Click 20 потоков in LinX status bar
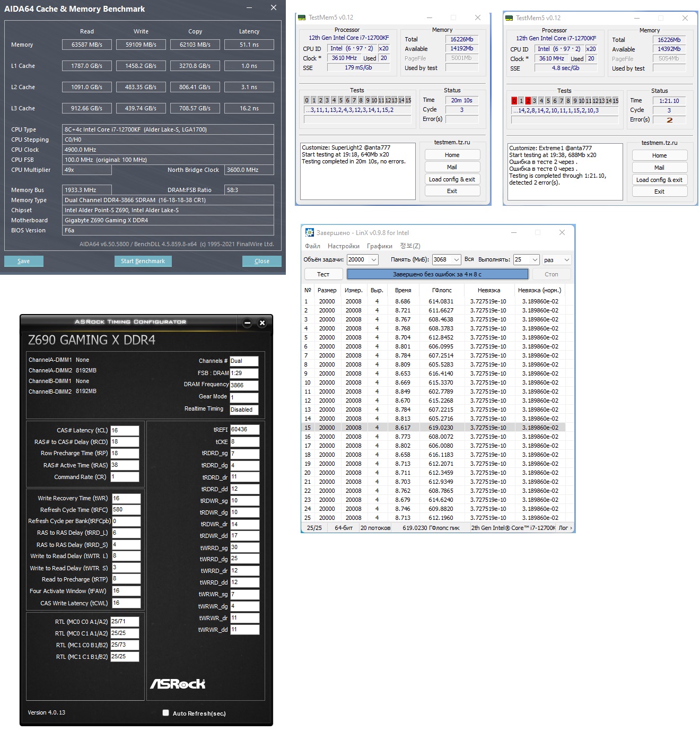The height and width of the screenshot is (731, 700). pyautogui.click(x=375, y=528)
